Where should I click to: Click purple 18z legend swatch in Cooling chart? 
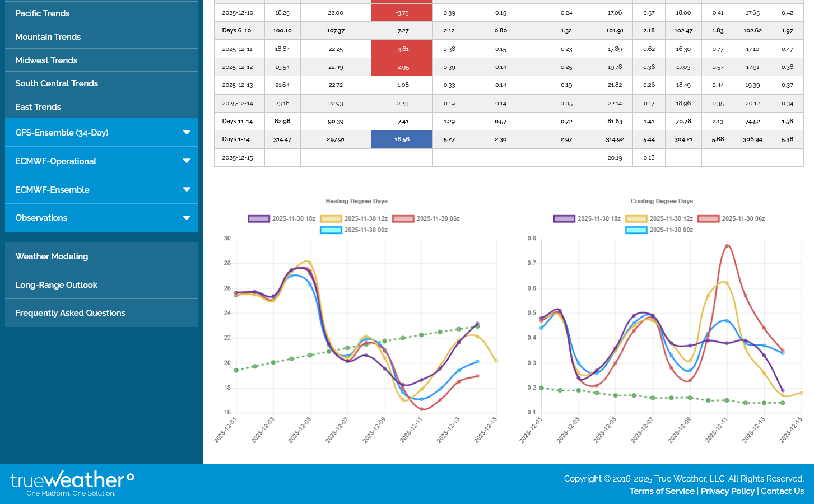(564, 219)
